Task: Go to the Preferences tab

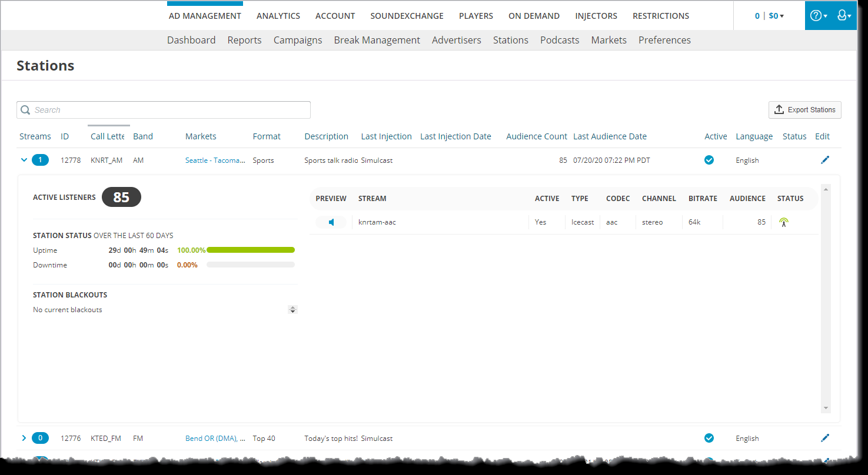Action: (664, 40)
